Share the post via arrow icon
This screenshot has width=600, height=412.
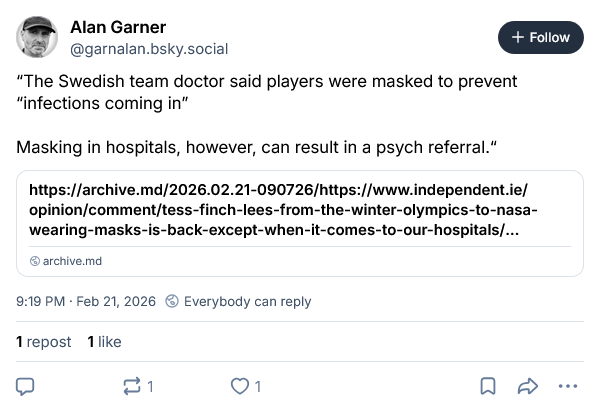527,386
